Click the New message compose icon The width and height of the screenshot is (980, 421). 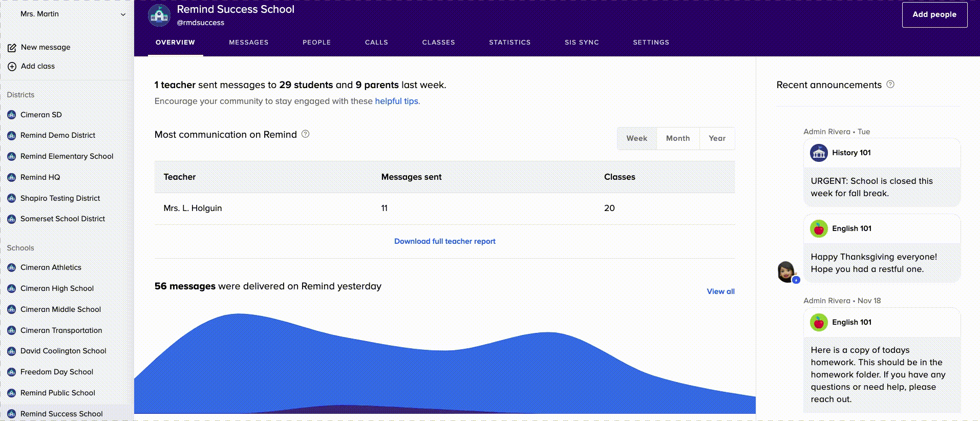(x=12, y=48)
